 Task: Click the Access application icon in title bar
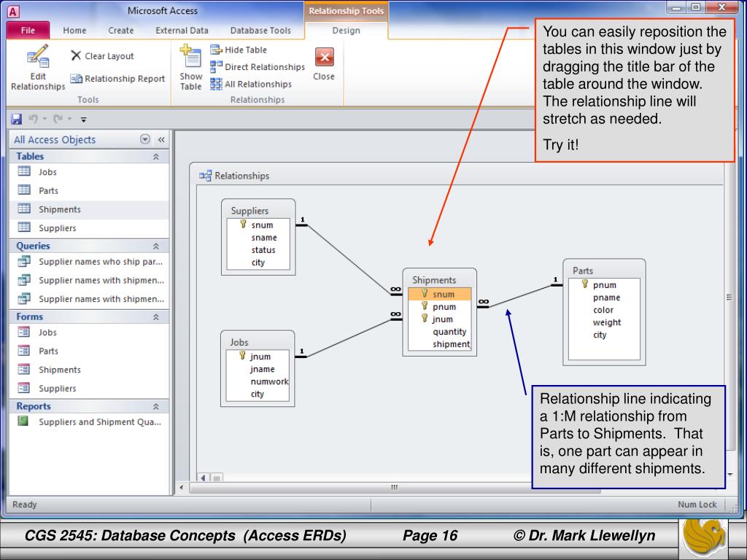click(13, 12)
